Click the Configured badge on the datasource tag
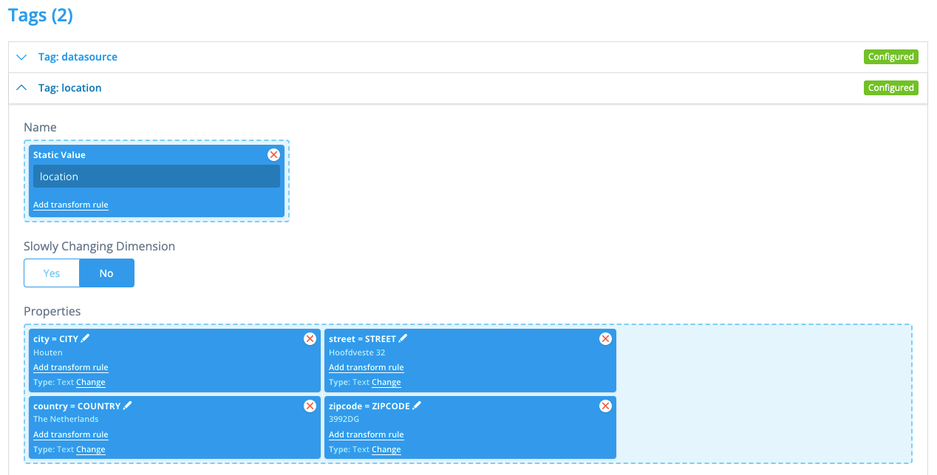The image size is (937, 475). (890, 57)
